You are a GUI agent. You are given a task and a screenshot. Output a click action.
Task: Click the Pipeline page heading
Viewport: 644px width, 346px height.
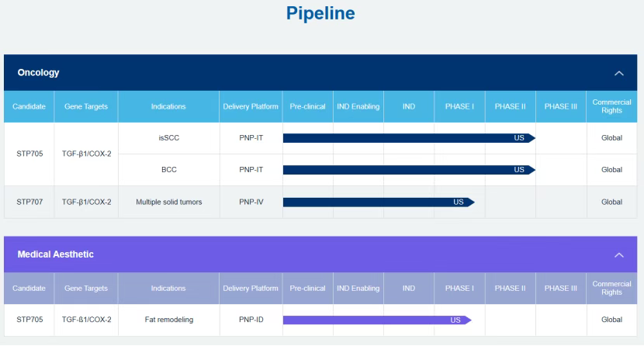pyautogui.click(x=320, y=14)
